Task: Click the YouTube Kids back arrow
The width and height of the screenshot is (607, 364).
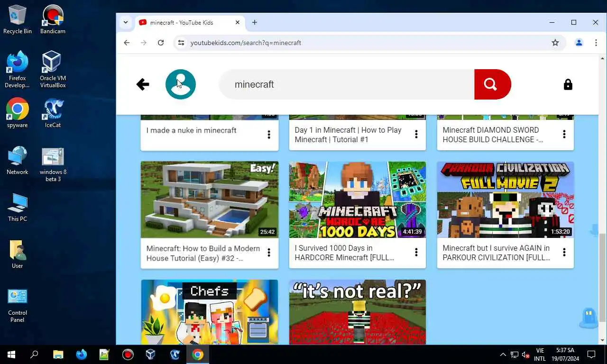Action: click(x=143, y=84)
